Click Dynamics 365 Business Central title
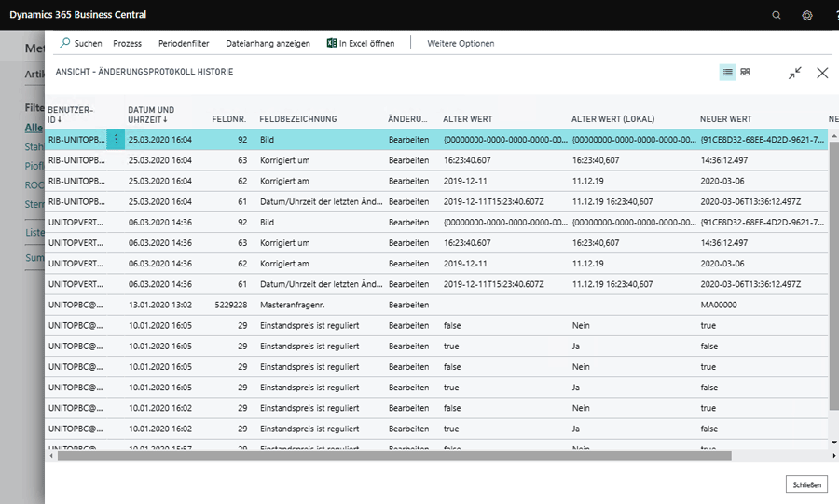This screenshot has height=504, width=839. (77, 14)
